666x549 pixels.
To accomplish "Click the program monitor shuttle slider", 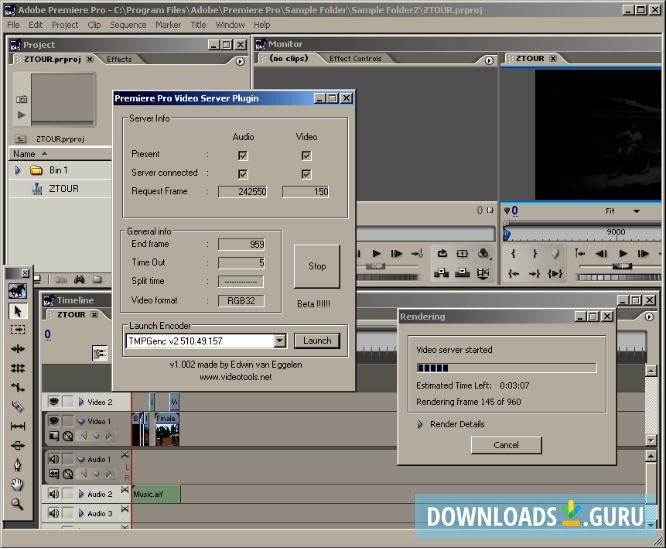I will (x=622, y=266).
